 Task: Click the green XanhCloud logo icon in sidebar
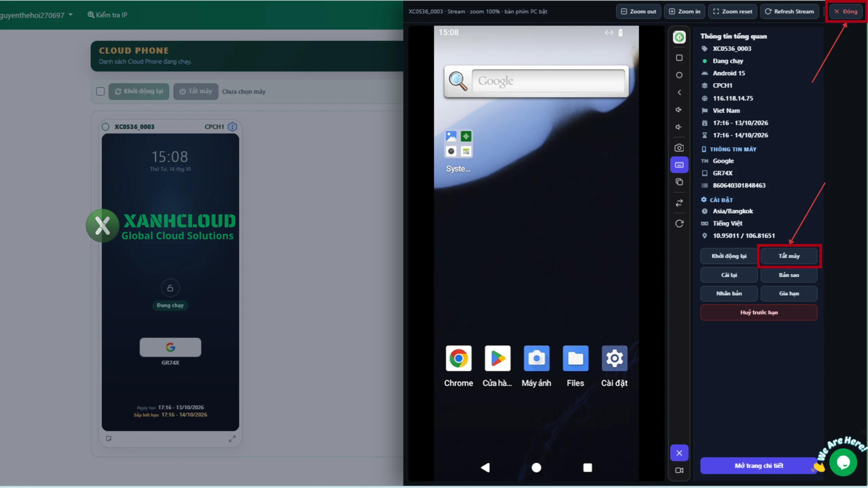point(679,37)
